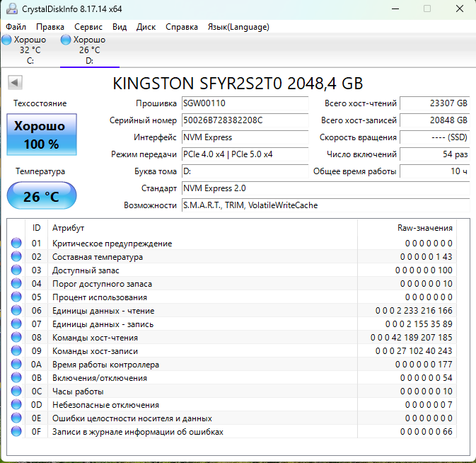The image size is (476, 463).
Task: Click the Атрибут column header
Action: point(69,228)
